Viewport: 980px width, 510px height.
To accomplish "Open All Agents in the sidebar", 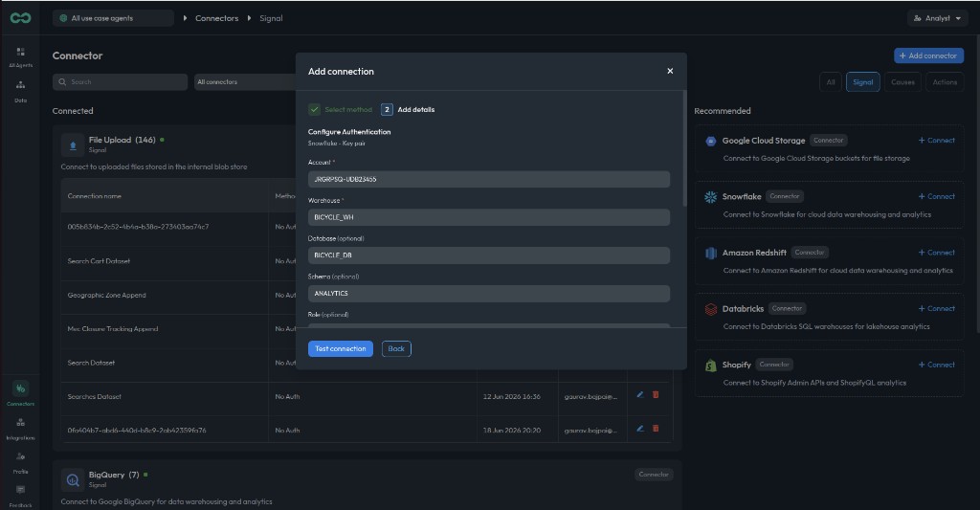I will [21, 56].
